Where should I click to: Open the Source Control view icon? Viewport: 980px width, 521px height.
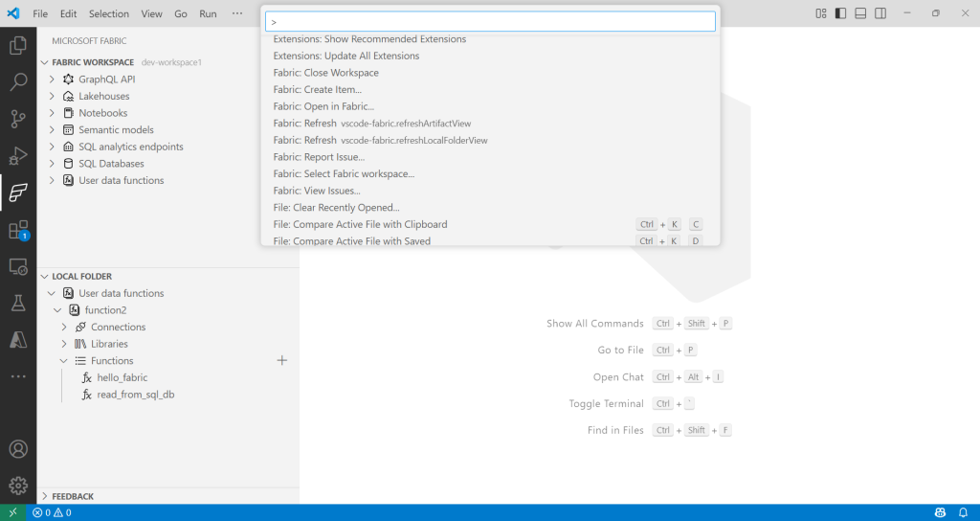[17, 119]
